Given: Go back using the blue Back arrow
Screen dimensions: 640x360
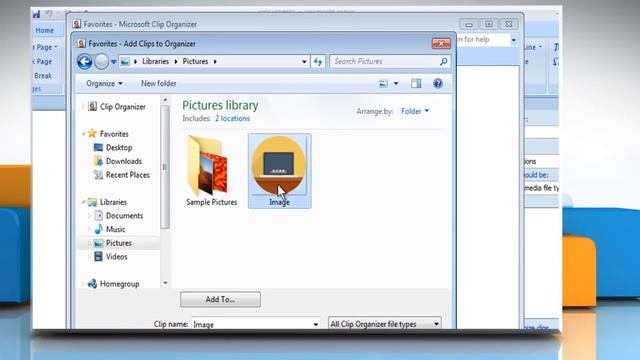Looking at the screenshot, I should (x=84, y=62).
